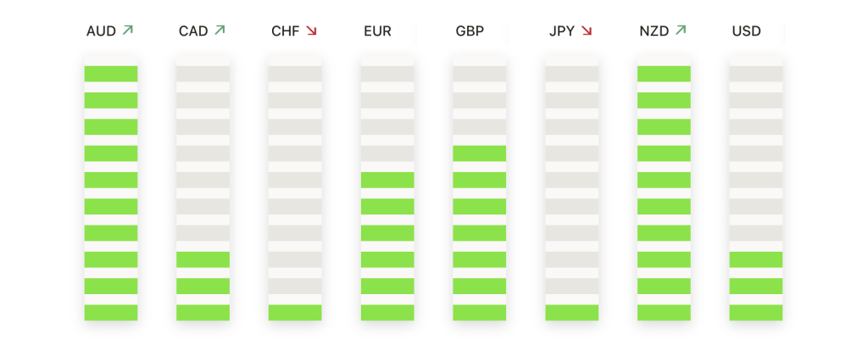
Task: Click the green up arrow beside NZD
Action: click(x=680, y=31)
